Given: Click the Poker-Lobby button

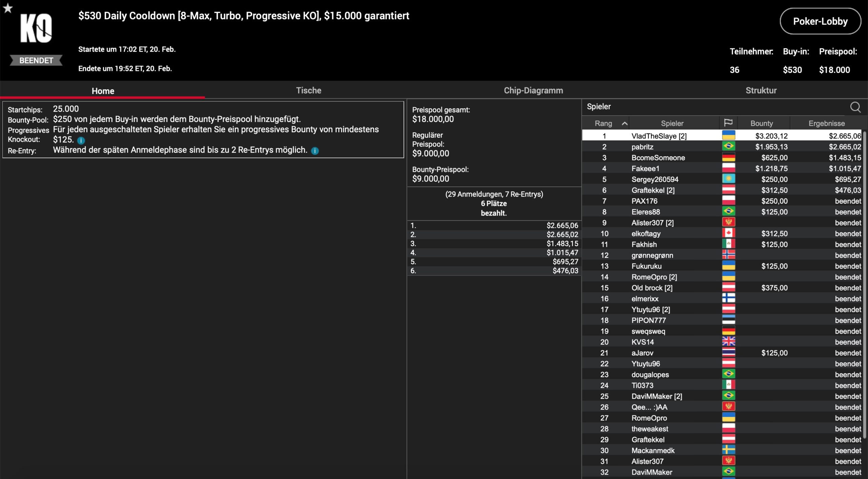Looking at the screenshot, I should [820, 21].
